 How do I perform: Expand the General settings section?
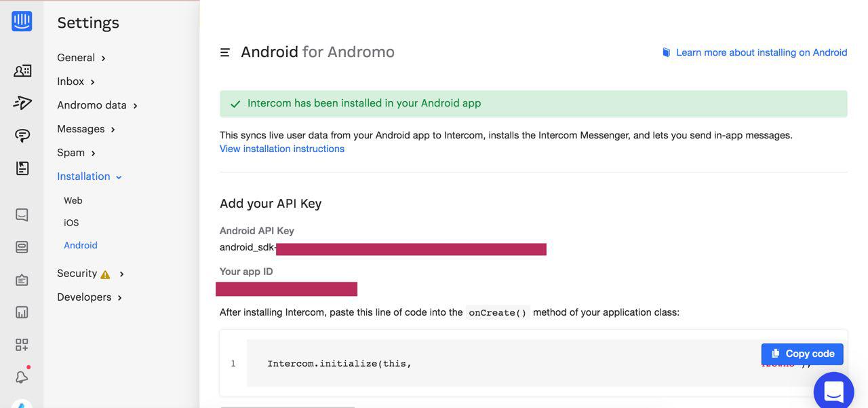[81, 58]
